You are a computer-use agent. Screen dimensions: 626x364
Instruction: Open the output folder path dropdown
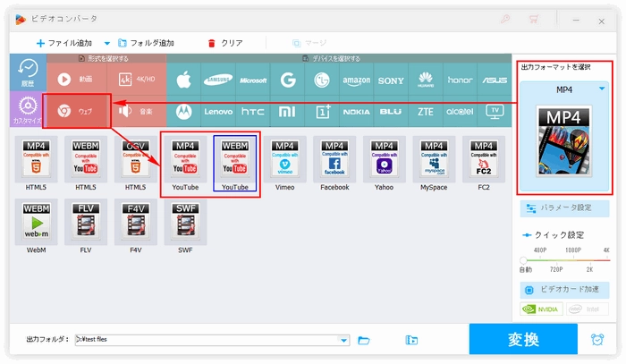[344, 340]
